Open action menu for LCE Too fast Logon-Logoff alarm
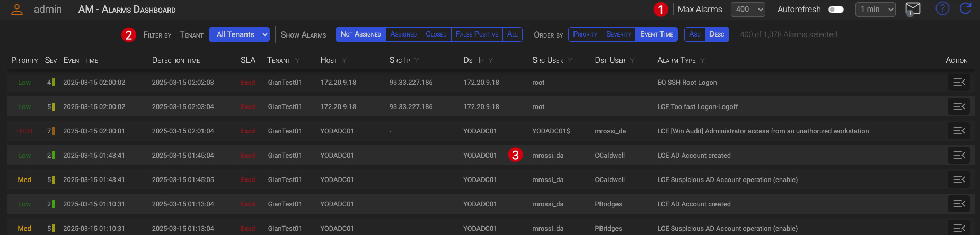Screen dimensions: 980x235 (x=958, y=106)
